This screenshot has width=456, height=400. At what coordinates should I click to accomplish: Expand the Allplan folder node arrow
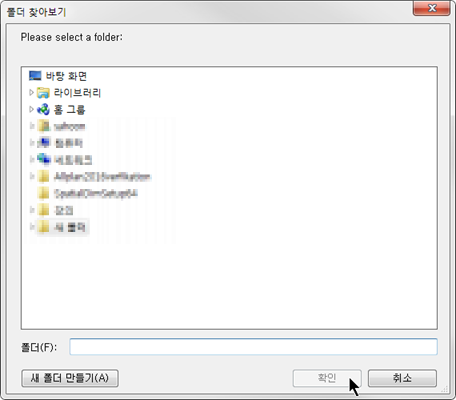tap(32, 176)
